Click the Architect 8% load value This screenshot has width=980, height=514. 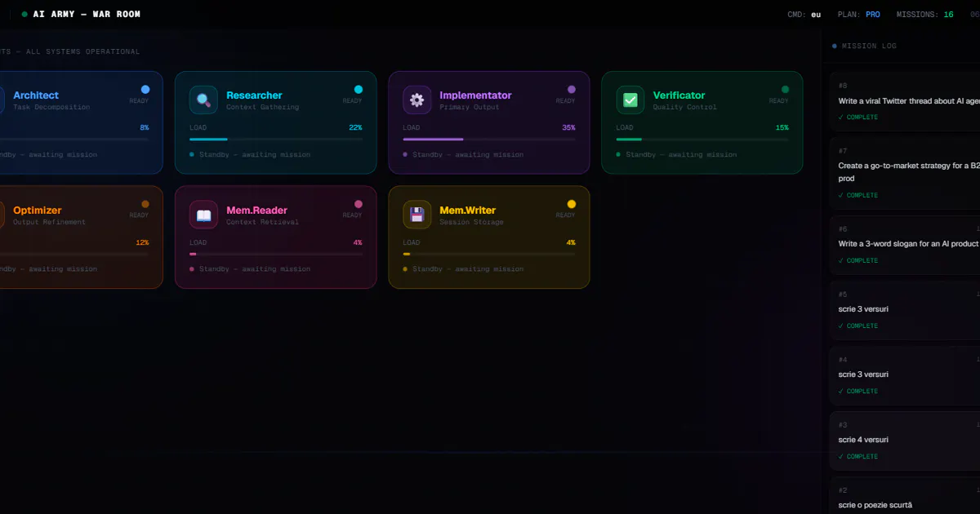pos(145,128)
